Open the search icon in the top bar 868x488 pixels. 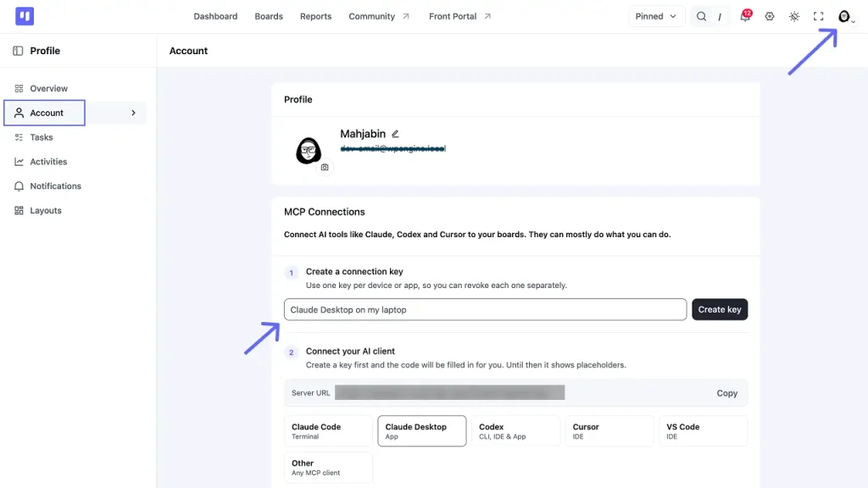701,16
